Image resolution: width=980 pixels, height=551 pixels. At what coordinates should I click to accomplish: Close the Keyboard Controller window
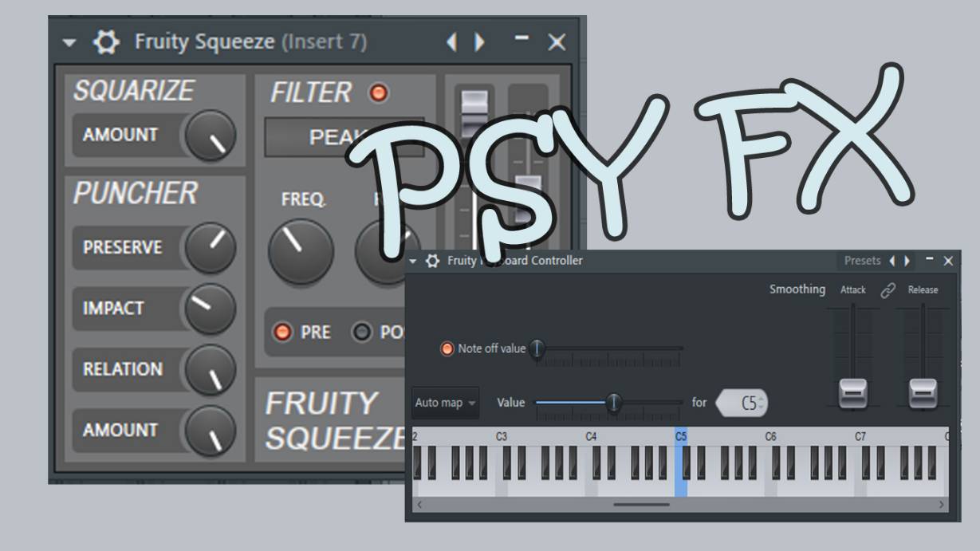pos(948,261)
